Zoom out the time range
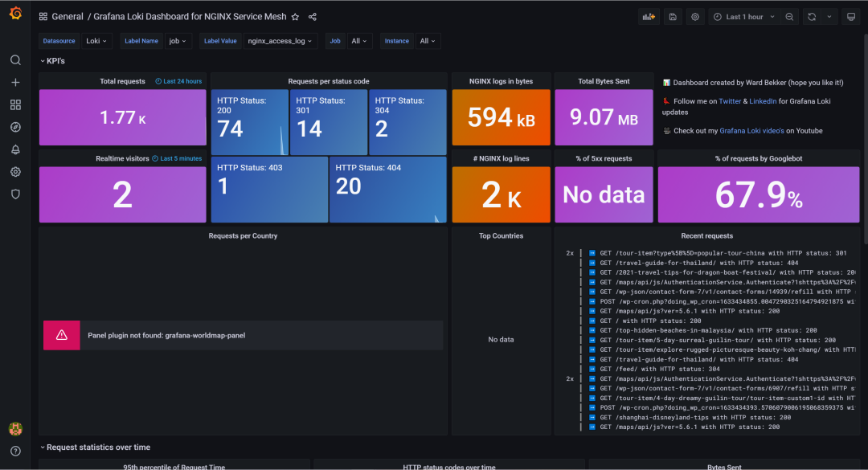The image size is (868, 470). (790, 17)
